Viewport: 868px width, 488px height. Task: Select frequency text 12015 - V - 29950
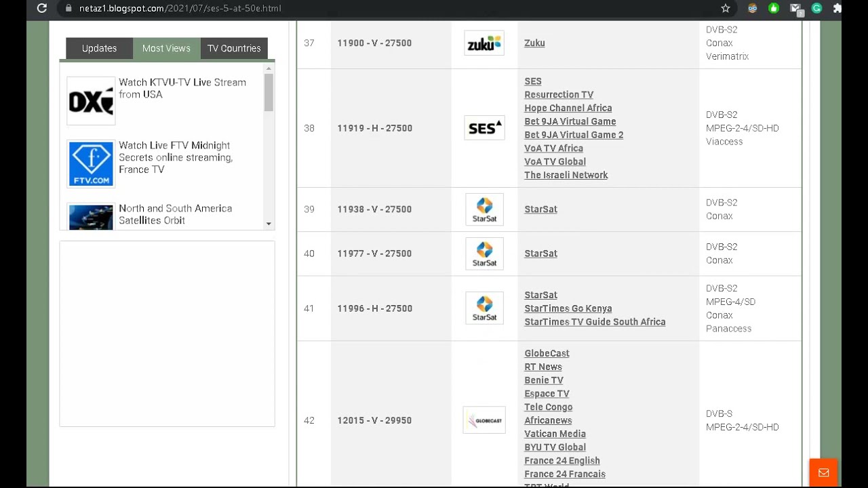point(374,420)
